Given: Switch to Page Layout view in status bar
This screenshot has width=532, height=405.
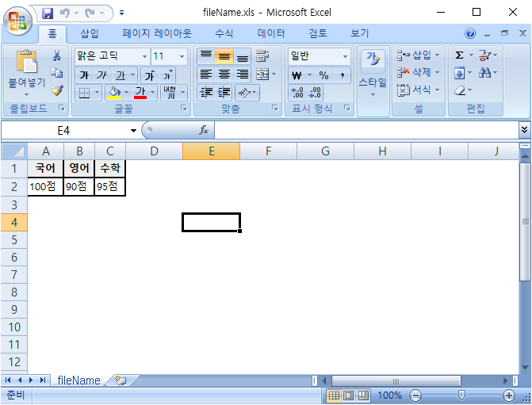Looking at the screenshot, I should (x=349, y=395).
